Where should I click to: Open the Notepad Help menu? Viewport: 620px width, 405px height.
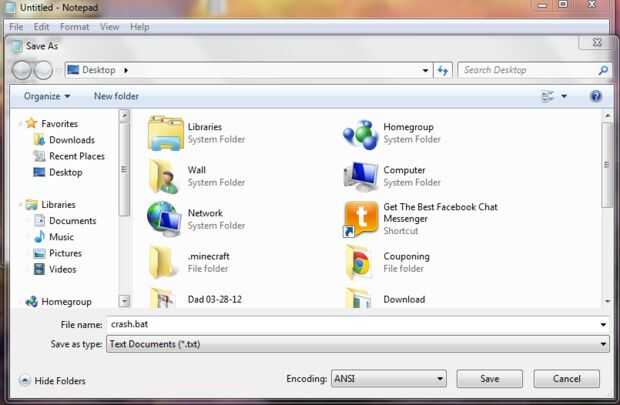tap(140, 27)
